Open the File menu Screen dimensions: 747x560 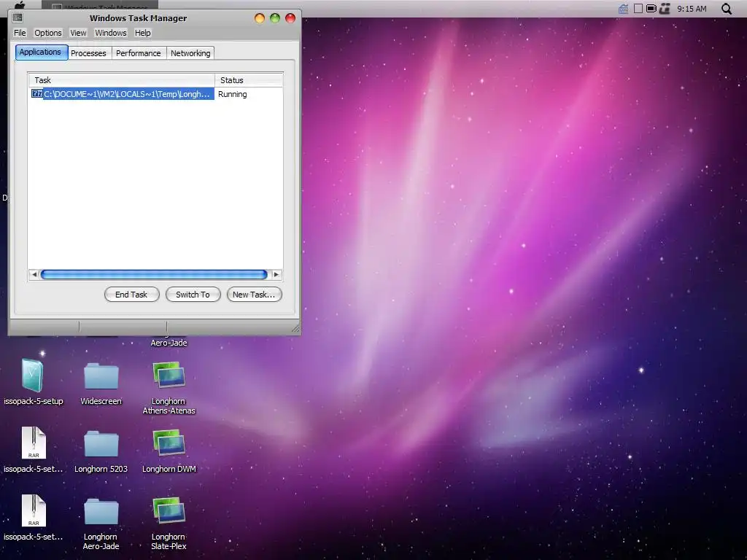[20, 33]
